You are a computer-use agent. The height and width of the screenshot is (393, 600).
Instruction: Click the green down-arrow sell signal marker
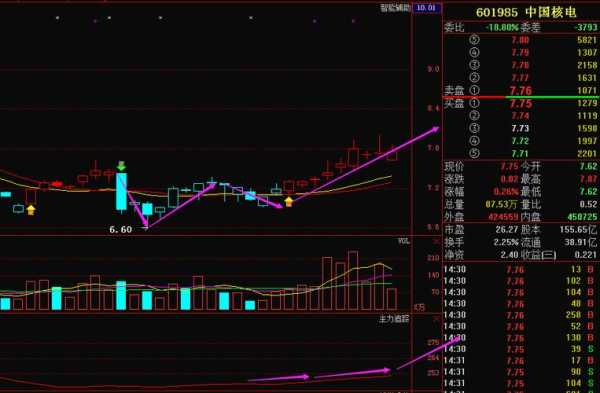pyautogui.click(x=121, y=166)
